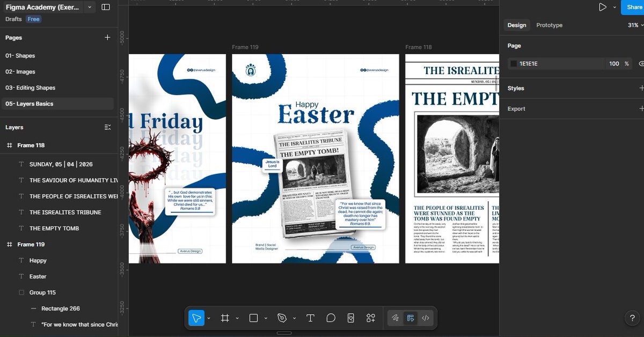Open Frame tool options dropdown arrow
Viewport: 644px width, 337px height.
[237, 318]
